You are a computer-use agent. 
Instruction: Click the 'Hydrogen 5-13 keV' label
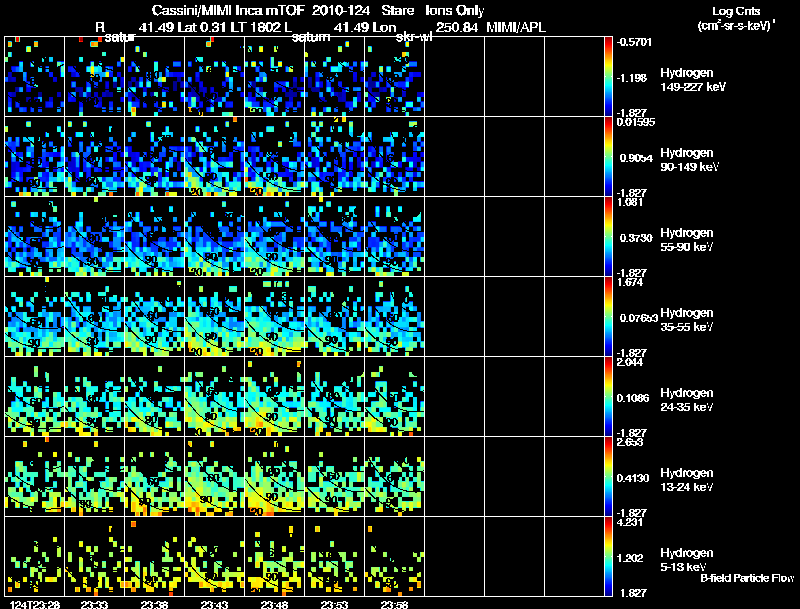(687, 560)
